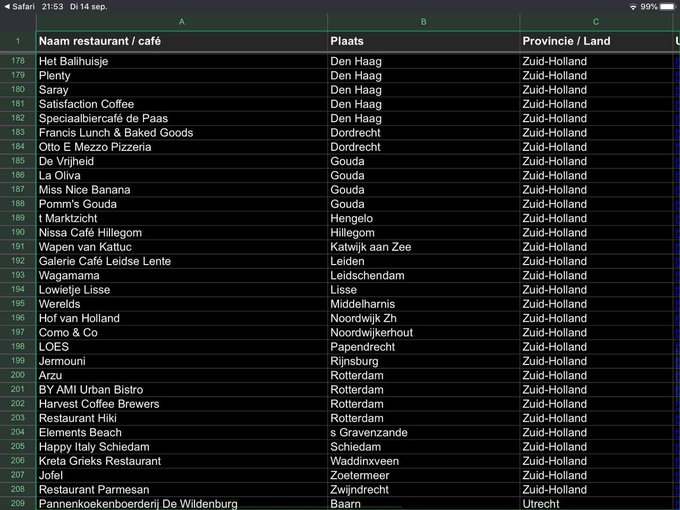Select header cell 'Provincie / Land'

[596, 41]
